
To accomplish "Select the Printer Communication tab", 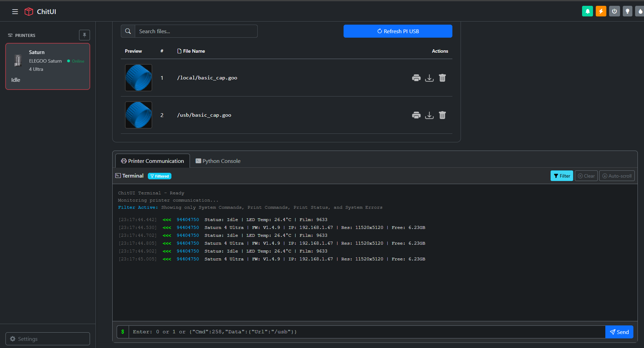I will pos(152,161).
